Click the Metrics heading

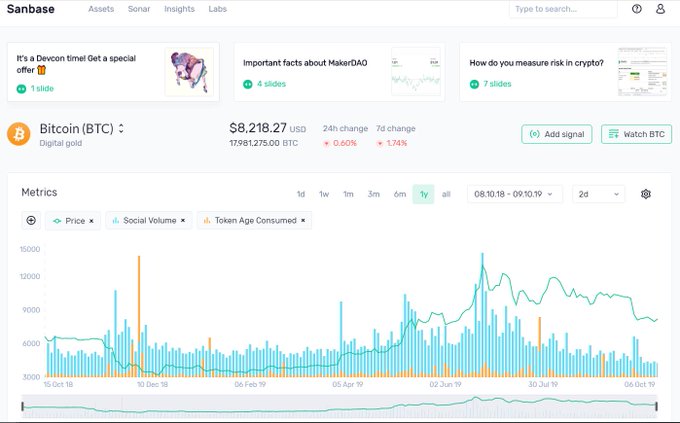coord(39,192)
